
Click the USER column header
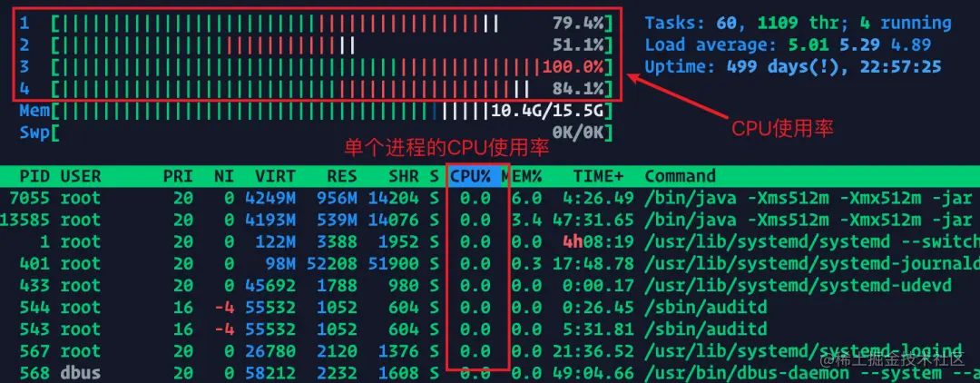[x=81, y=177]
